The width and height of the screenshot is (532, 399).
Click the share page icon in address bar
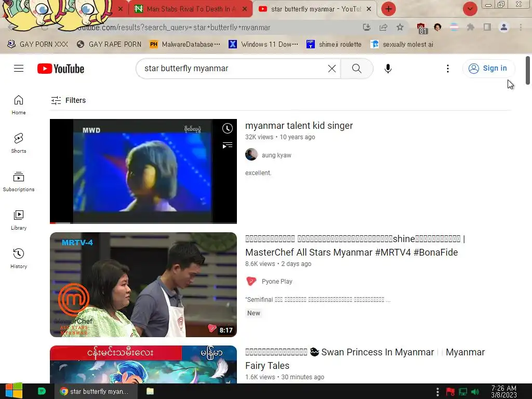(x=383, y=27)
